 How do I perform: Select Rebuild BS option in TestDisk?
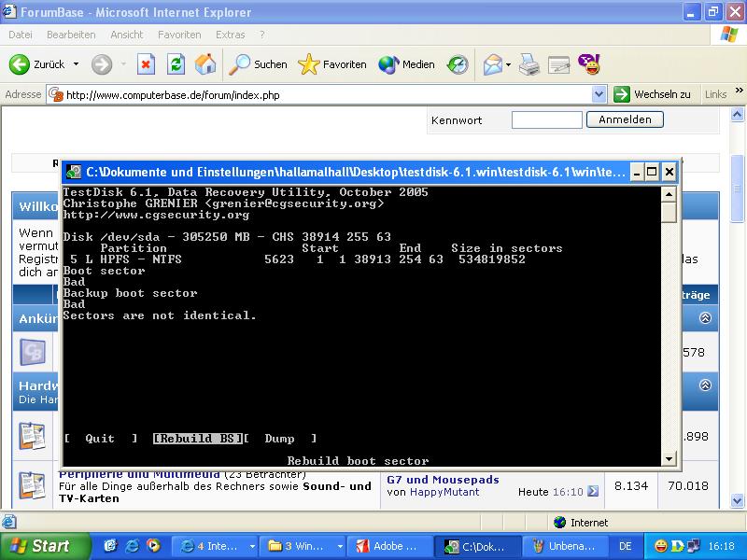click(x=198, y=439)
